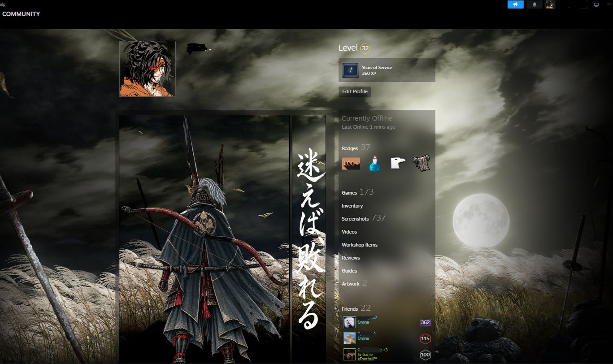Expand the username dropdown arrow beside avatar

pyautogui.click(x=210, y=50)
